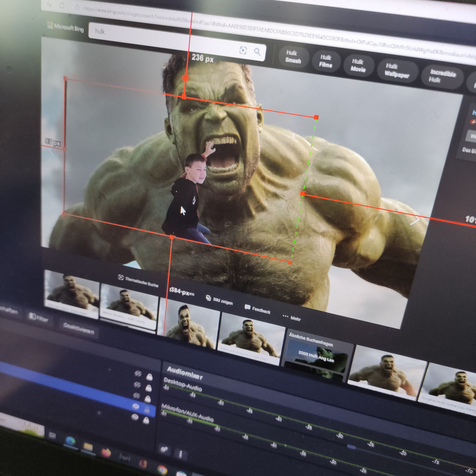Open advanced audio settings gear in Audiomixer
Screen dimensions: 476x476
(164, 450)
